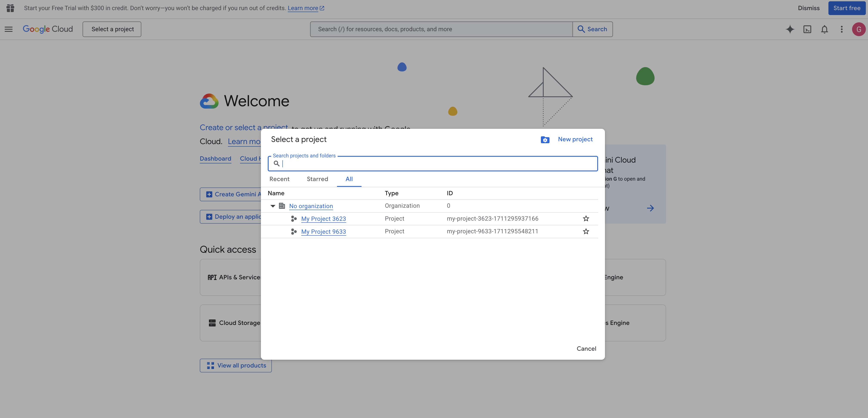Open the Gemini AI sparkle icon
Screen dimensions: 868x418
pyautogui.click(x=790, y=29)
